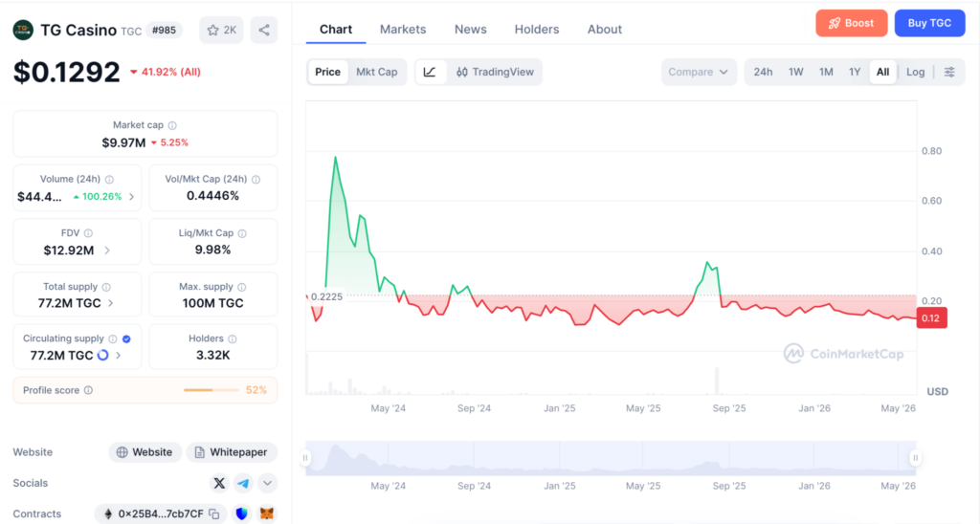Open the Whitepaper link

pos(232,452)
